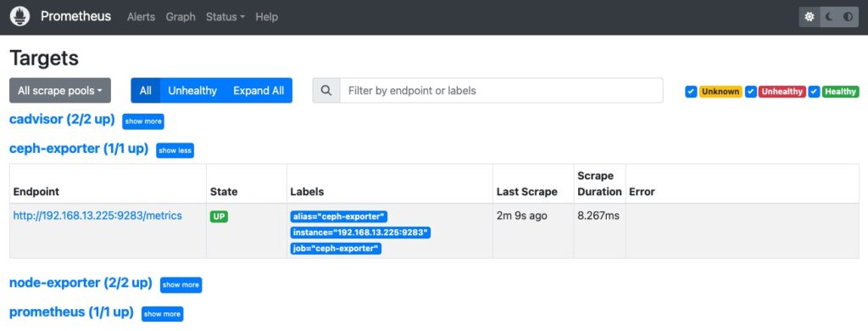The image size is (868, 331).
Task: Go to Prometheus home brand link
Action: [x=75, y=17]
